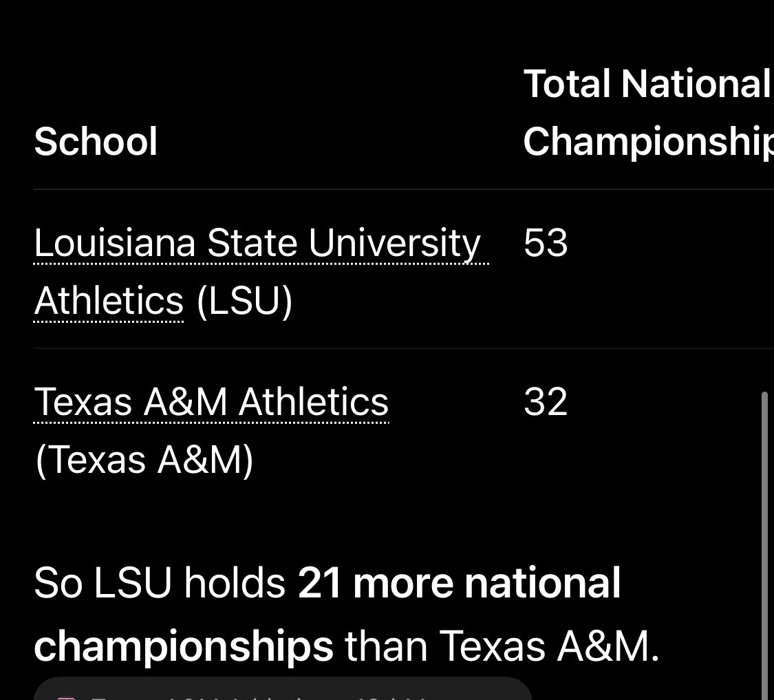The height and width of the screenshot is (700, 774).
Task: Select the Total National Championships header
Action: (648, 113)
